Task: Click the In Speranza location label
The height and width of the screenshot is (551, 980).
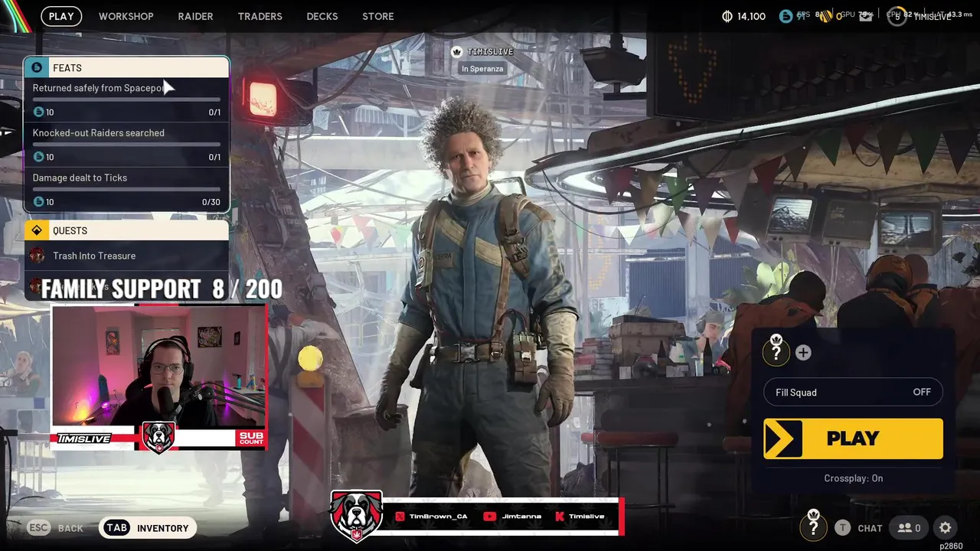Action: (482, 68)
